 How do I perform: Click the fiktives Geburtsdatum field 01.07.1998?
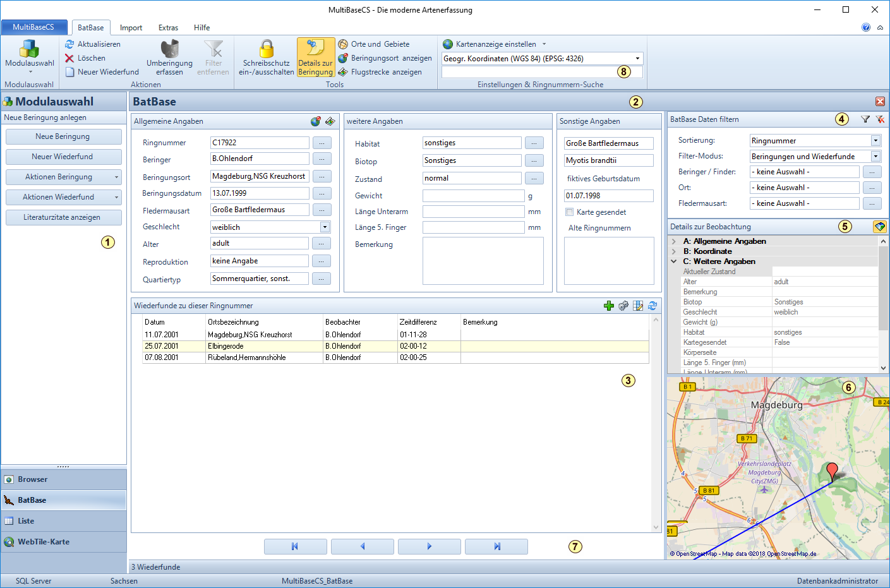[609, 196]
